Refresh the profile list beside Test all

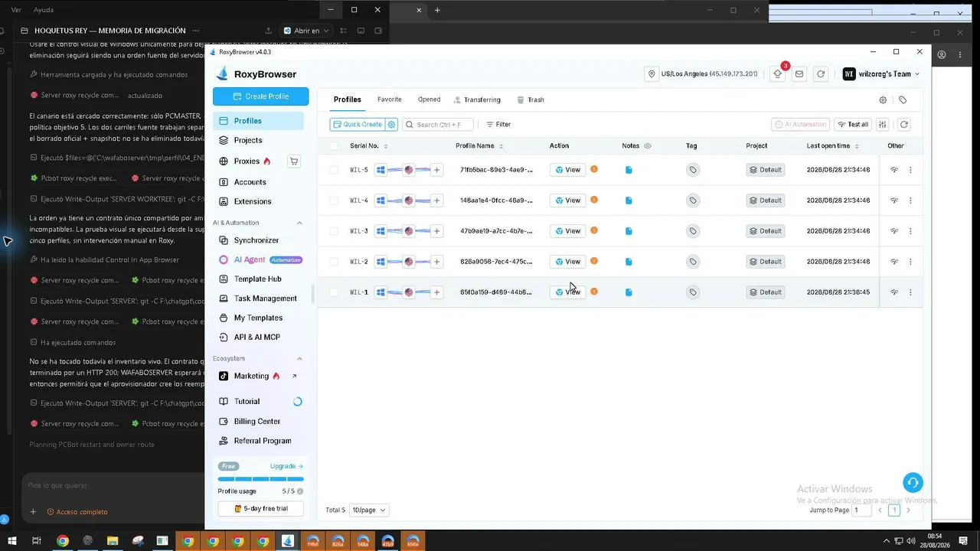point(903,125)
